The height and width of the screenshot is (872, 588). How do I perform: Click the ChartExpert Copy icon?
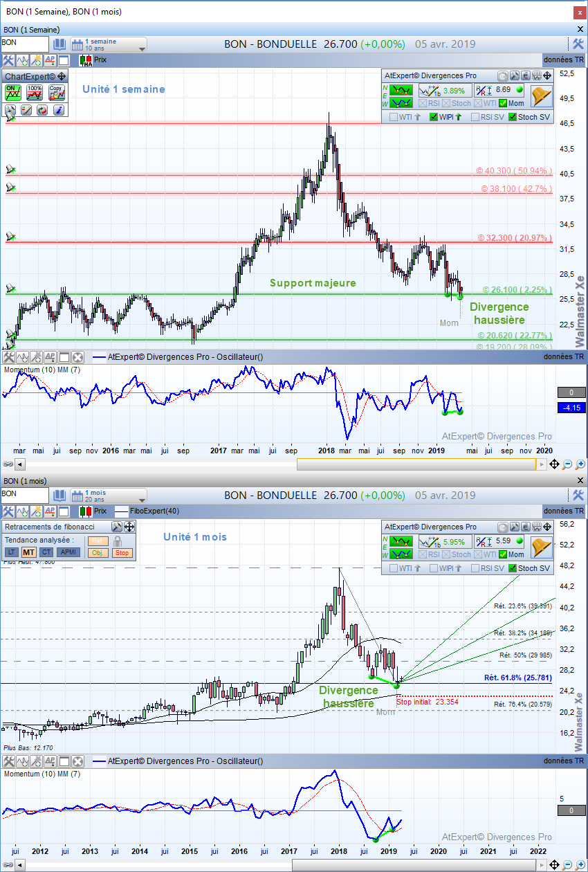57,93
